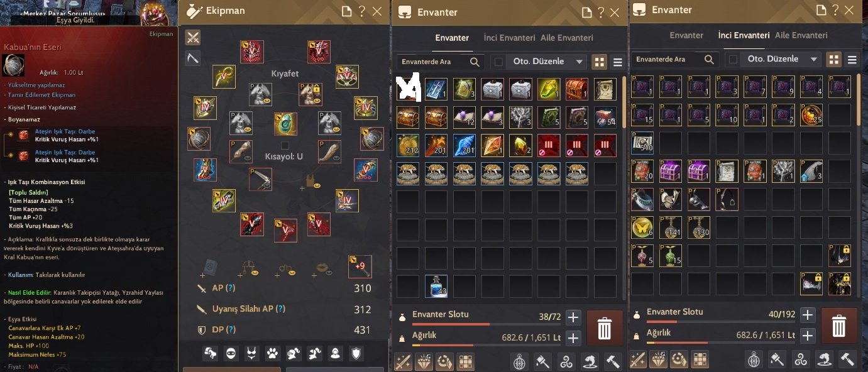This screenshot has width=868, height=372.
Task: Click the blue potion item with 43 count
Action: [x=436, y=287]
